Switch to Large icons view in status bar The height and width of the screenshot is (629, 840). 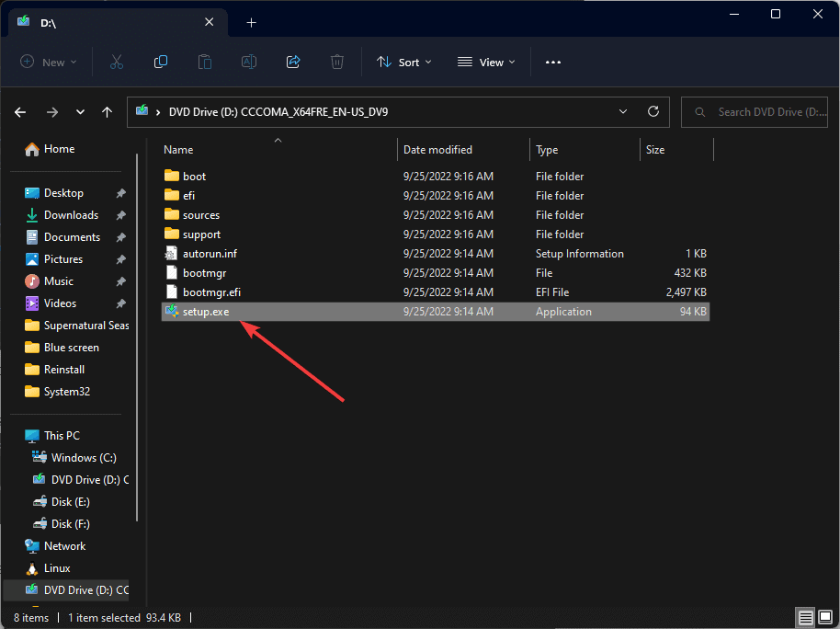point(825,617)
